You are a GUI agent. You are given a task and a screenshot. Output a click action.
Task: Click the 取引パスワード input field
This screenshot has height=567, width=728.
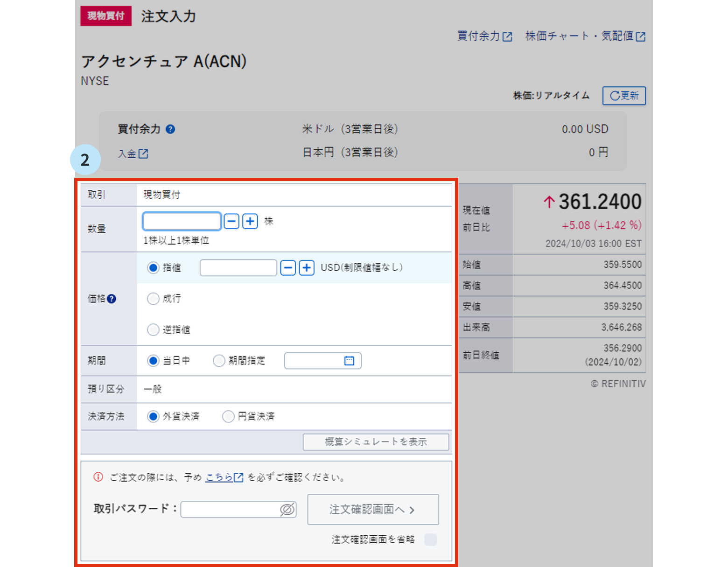coord(238,510)
